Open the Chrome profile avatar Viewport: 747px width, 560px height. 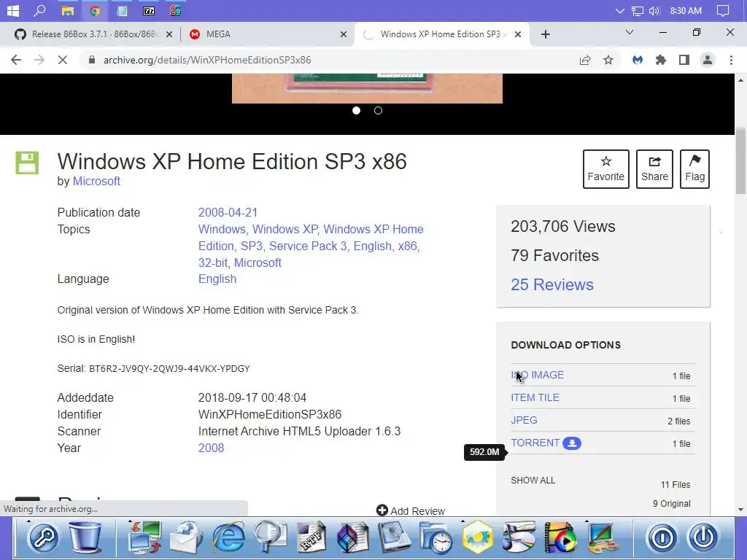[708, 60]
